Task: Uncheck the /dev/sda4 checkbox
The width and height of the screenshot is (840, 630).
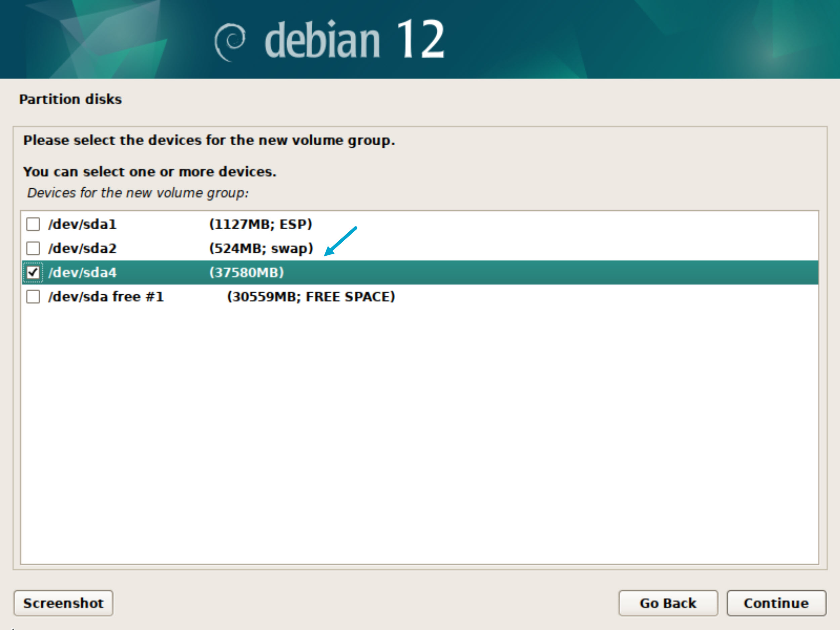Action: click(x=33, y=272)
